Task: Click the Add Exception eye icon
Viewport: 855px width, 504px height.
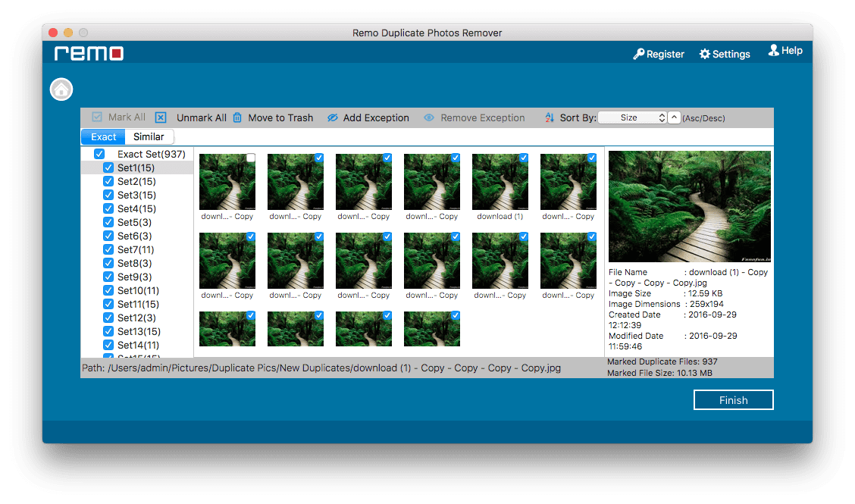Action: pyautogui.click(x=333, y=117)
